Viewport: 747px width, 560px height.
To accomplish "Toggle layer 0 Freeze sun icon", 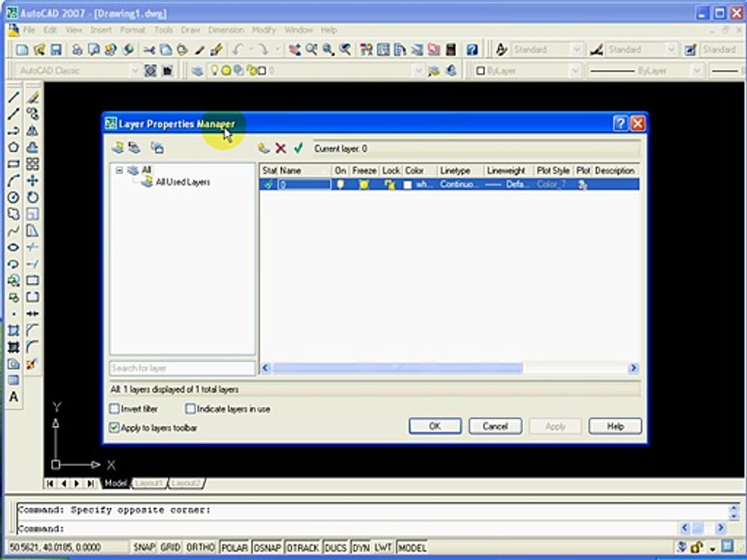I will click(364, 184).
